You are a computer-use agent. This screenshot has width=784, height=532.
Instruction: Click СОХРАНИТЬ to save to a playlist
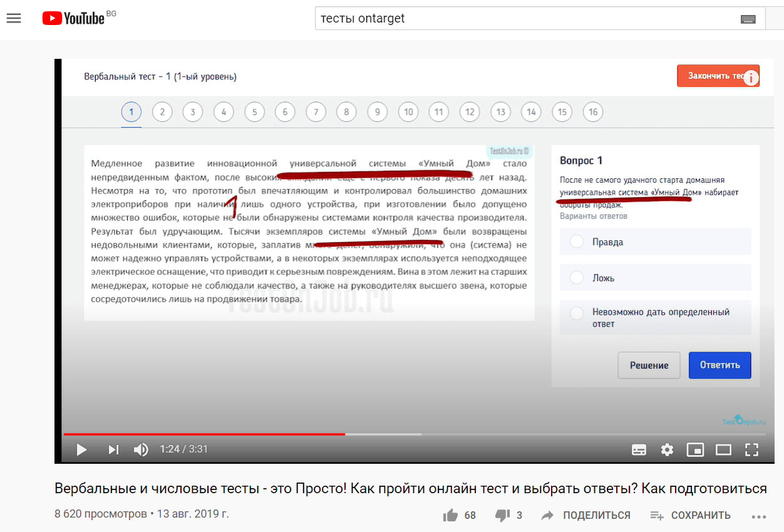coord(691,515)
